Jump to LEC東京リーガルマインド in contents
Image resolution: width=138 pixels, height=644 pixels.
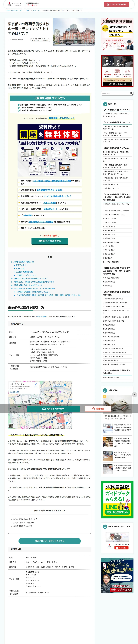[26, 275]
